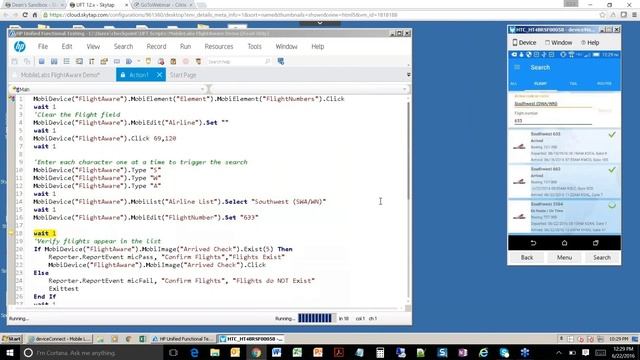Open the Help menu in UFT
The width and height of the screenshot is (640, 360).
pos(318,47)
